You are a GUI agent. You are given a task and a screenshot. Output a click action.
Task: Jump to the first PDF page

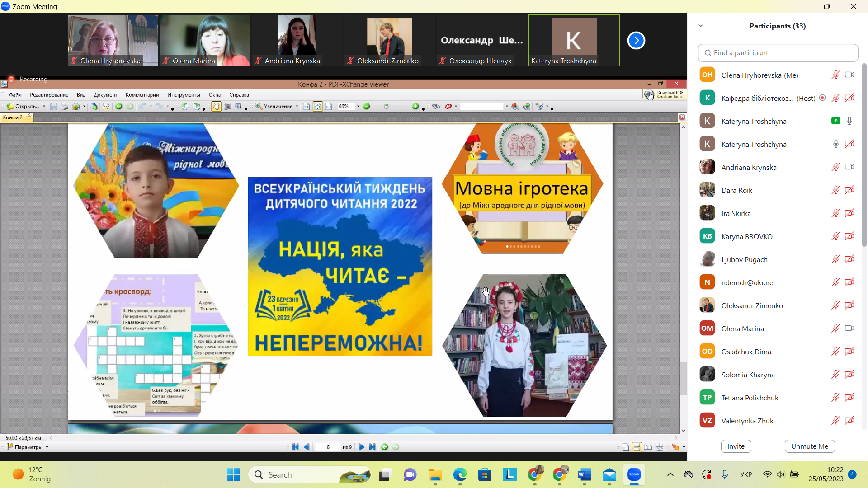point(296,447)
